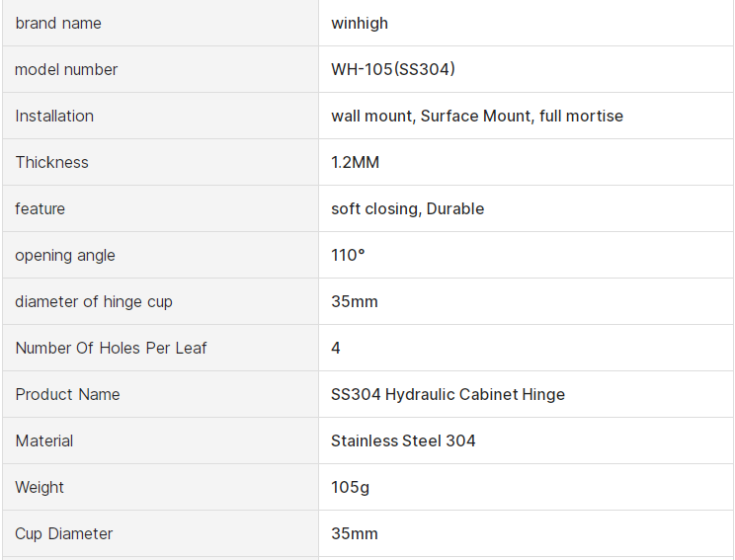Click the 'Thickness' label cell
The image size is (735, 560).
(x=51, y=162)
